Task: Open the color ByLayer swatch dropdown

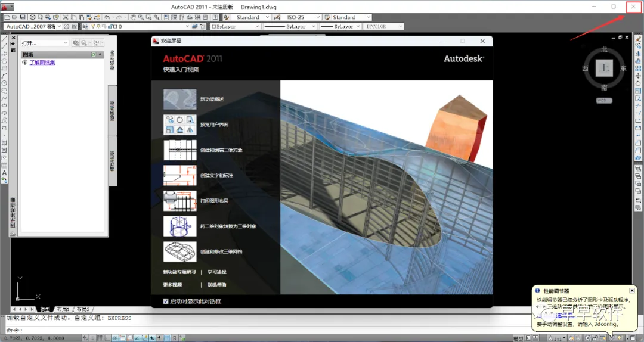Action: coord(236,26)
